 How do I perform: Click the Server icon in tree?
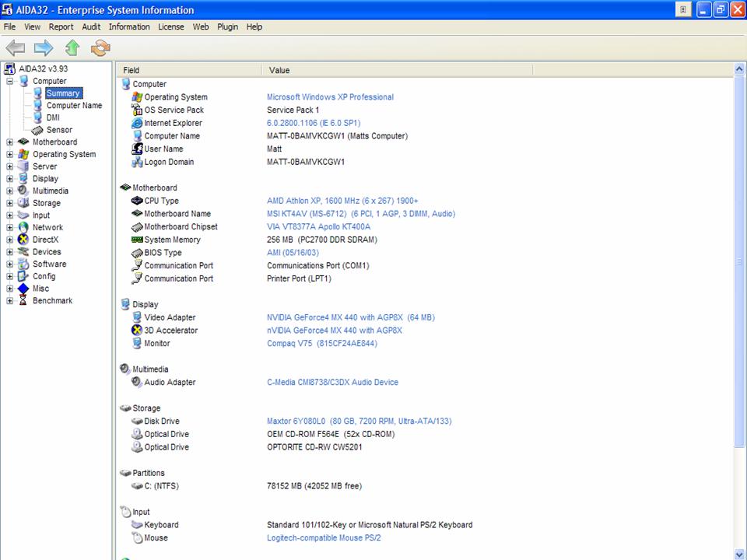[23, 166]
